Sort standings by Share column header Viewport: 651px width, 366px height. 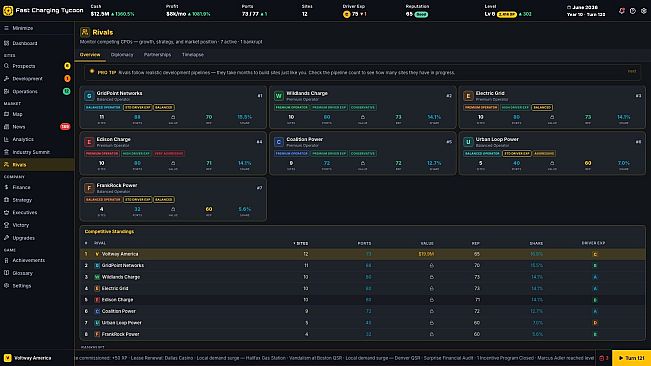click(x=536, y=243)
